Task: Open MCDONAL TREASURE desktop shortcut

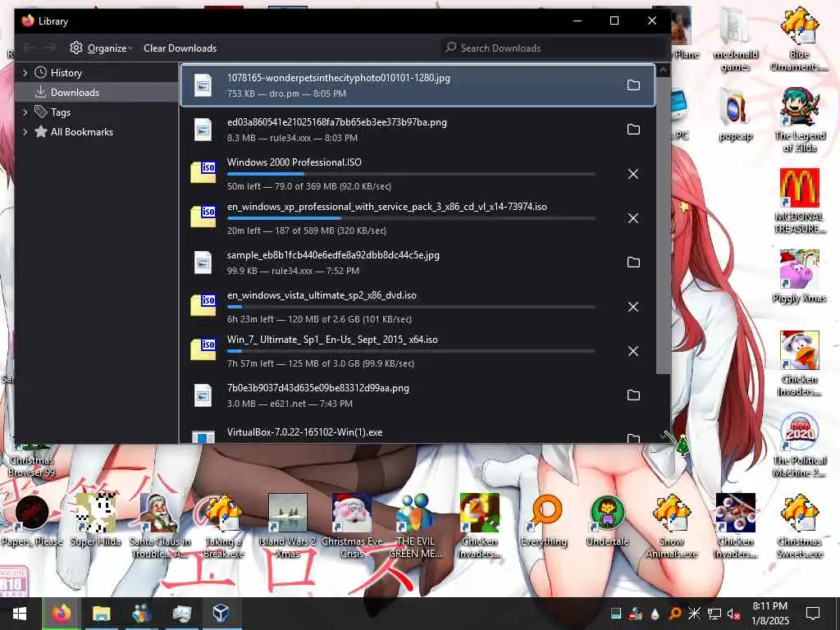Action: (x=799, y=201)
